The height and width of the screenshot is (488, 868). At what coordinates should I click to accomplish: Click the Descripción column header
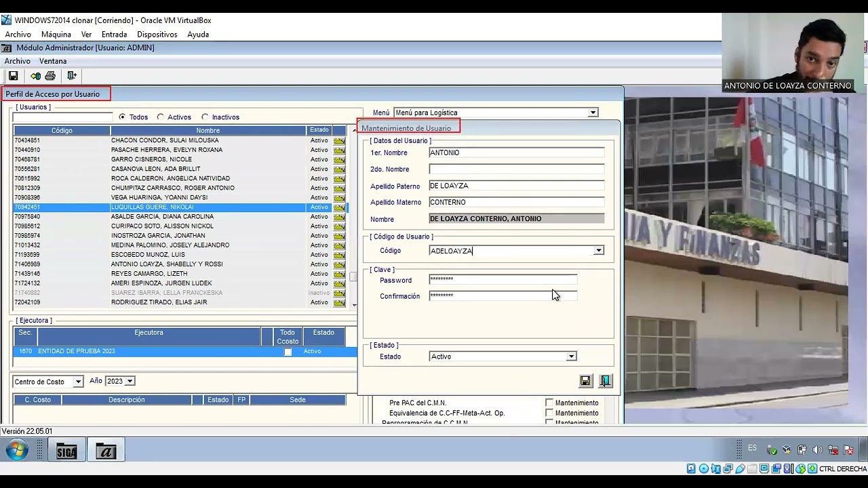[x=127, y=400]
